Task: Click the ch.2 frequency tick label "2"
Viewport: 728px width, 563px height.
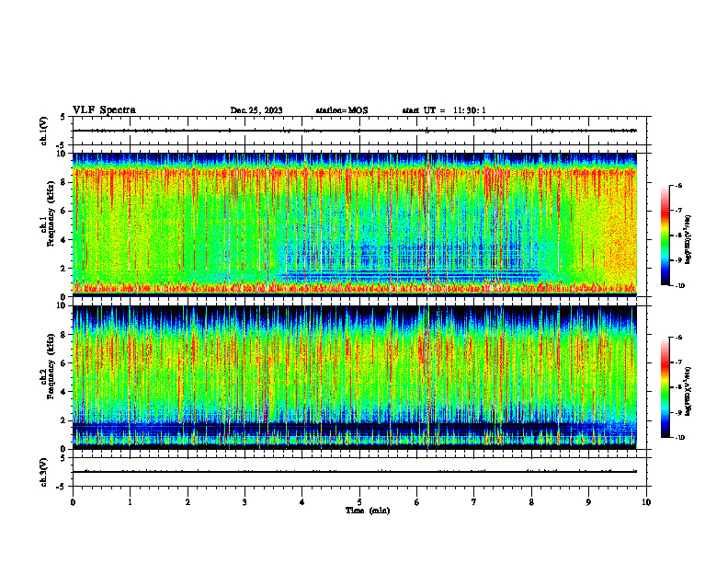Action: (65, 420)
